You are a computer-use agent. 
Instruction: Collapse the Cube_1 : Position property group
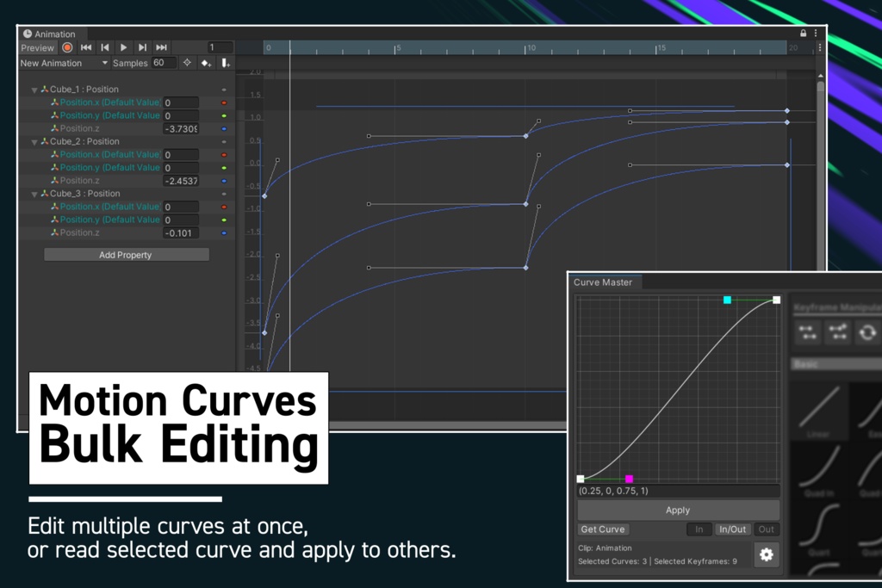(34, 89)
